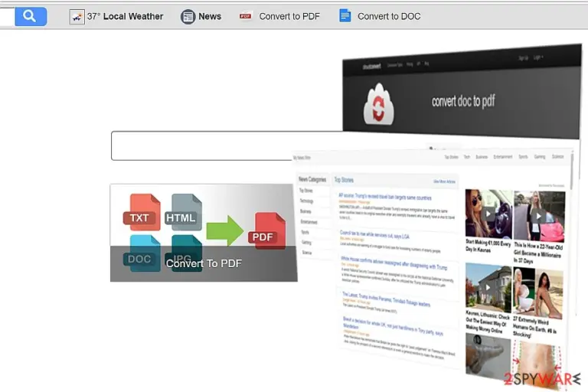The image size is (588, 392).
Task: Click the red PDF toolbar icon
Action: pos(245,16)
